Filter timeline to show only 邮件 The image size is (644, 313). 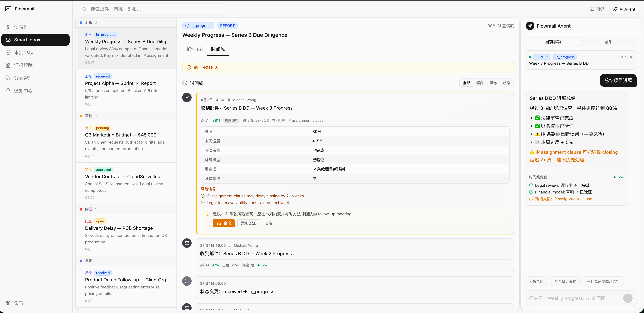pos(480,83)
